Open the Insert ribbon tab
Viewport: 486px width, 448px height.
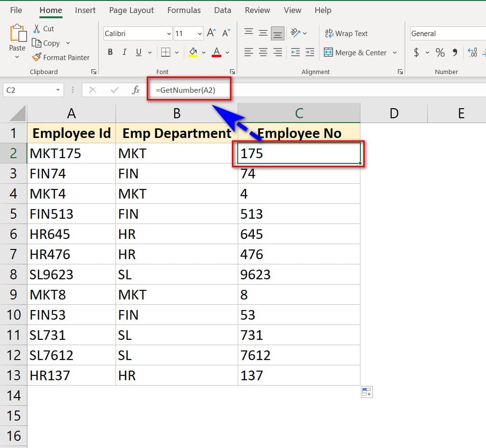(x=85, y=10)
